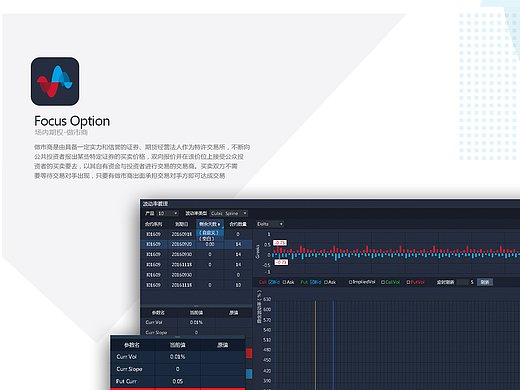Click the splitter handle above the back parameter table
520x390 pixels.
(x=196, y=306)
